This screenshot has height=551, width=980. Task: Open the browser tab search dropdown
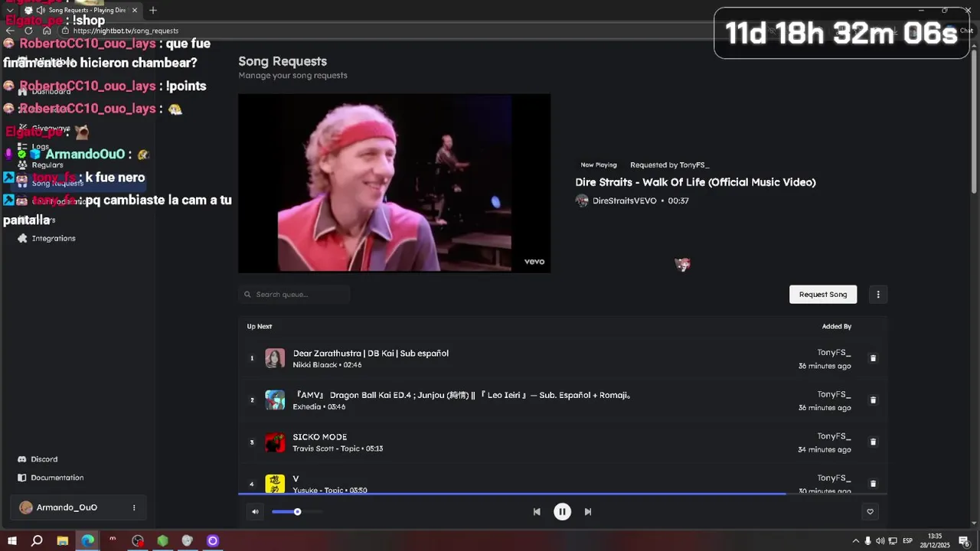[x=10, y=10]
